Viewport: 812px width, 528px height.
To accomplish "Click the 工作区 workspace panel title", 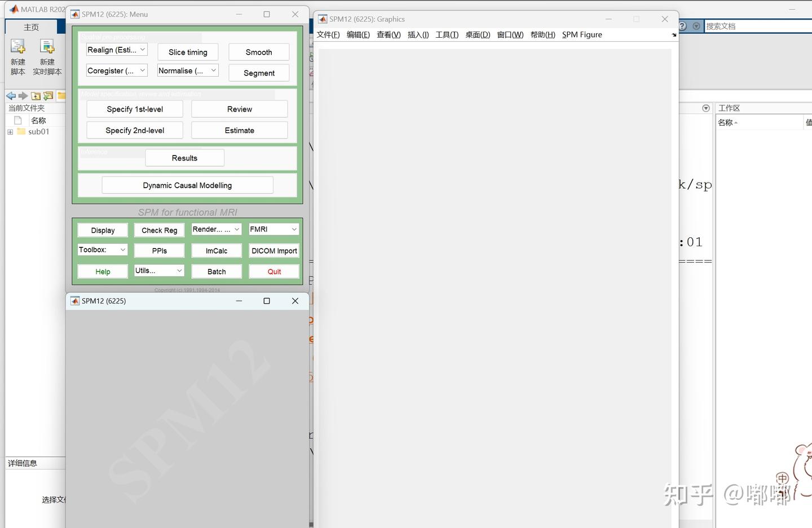I will (729, 108).
